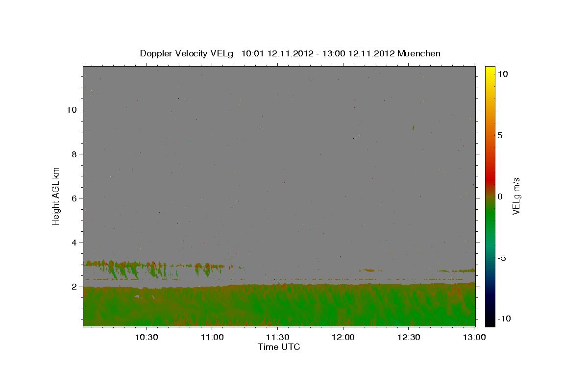Click the Doppler Velocity VELg plot title
588x392 pixels.
coord(290,53)
